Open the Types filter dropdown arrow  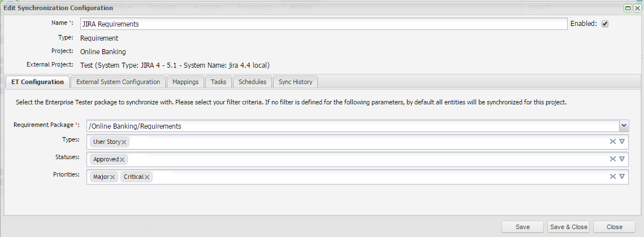pos(622,142)
